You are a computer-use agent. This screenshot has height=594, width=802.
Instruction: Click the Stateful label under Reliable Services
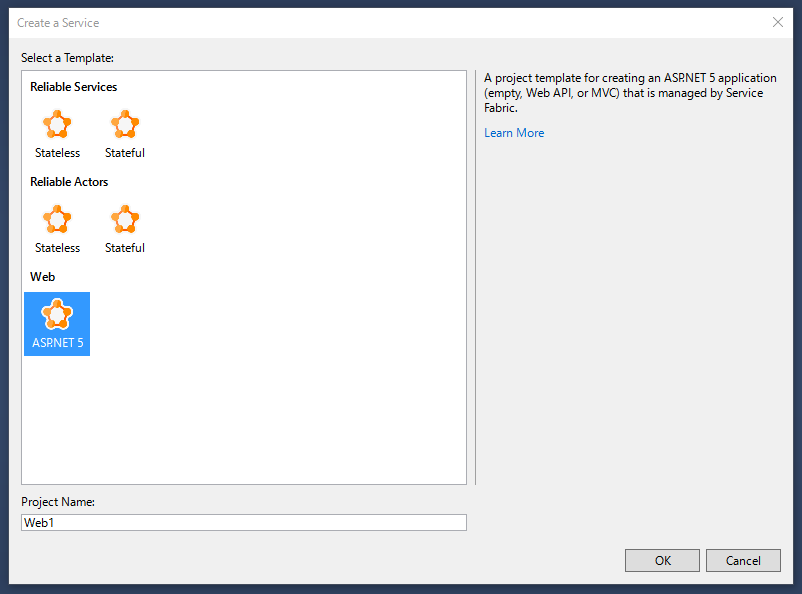125,153
